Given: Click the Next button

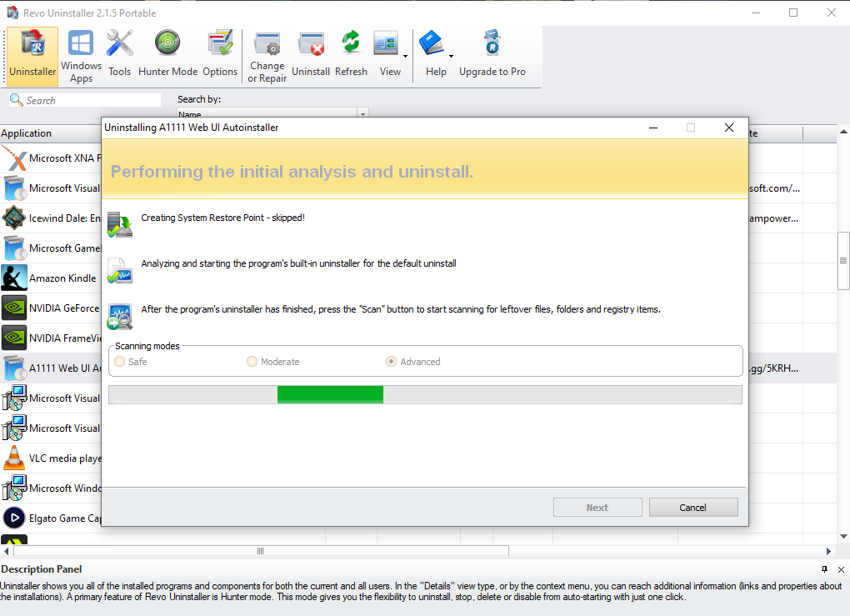Looking at the screenshot, I should [597, 508].
